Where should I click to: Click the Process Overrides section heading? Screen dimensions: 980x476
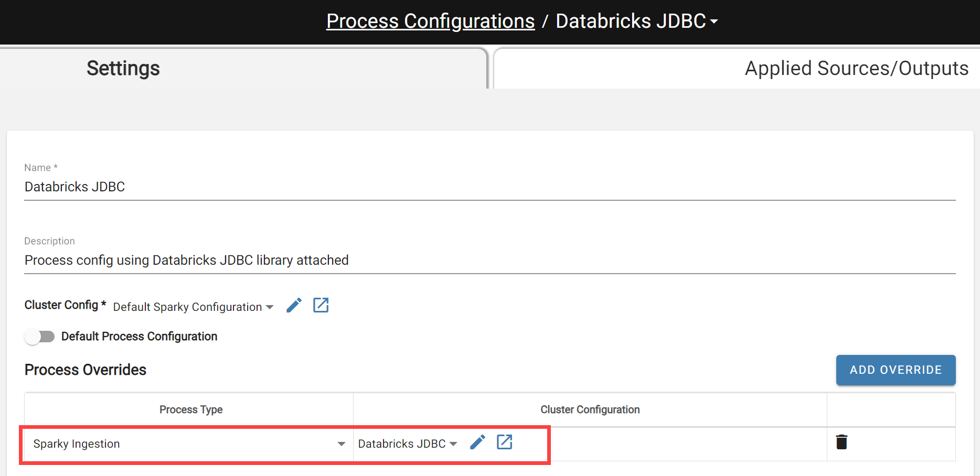tap(86, 370)
